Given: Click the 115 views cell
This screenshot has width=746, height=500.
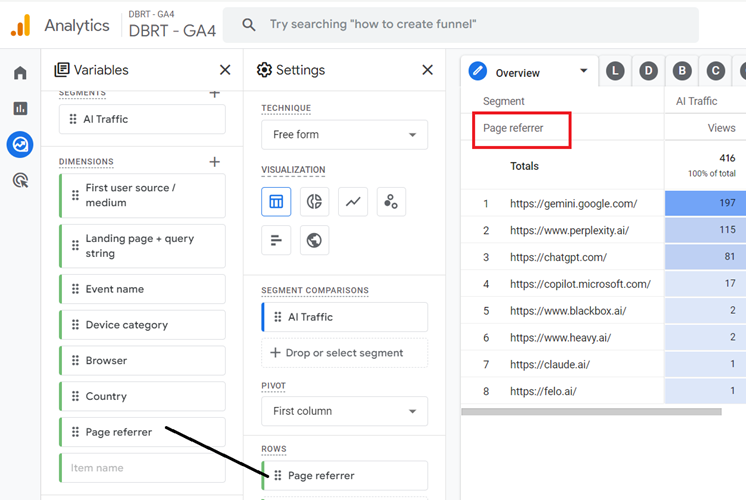Looking at the screenshot, I should [705, 230].
